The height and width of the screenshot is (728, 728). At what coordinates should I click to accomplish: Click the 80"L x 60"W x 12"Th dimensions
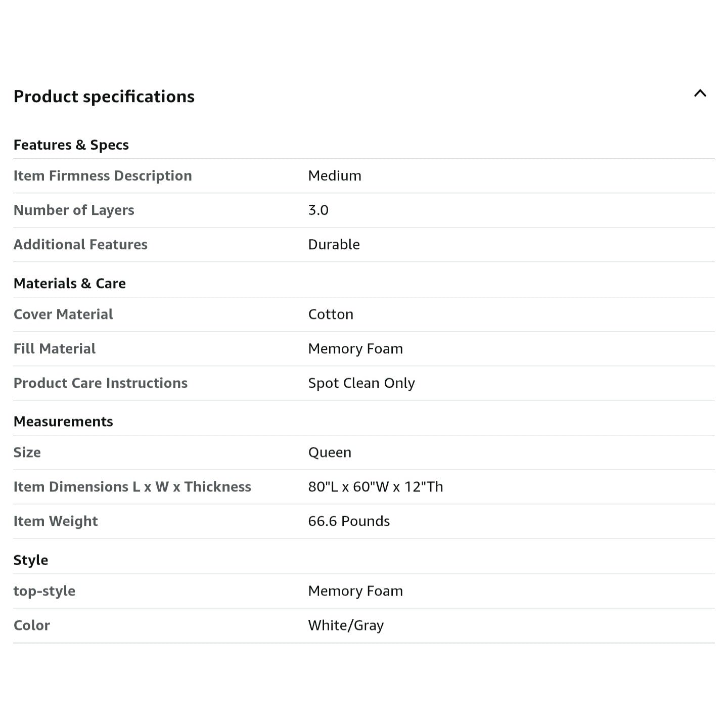coord(376,487)
